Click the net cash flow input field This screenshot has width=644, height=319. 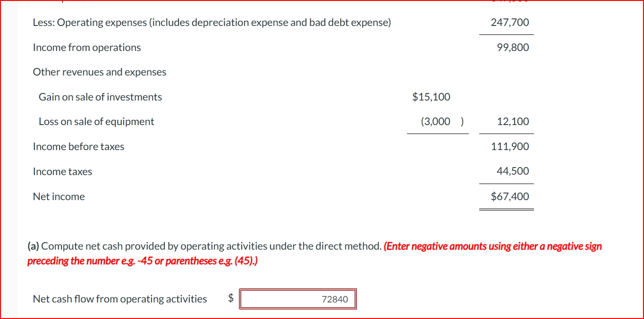[x=298, y=299]
